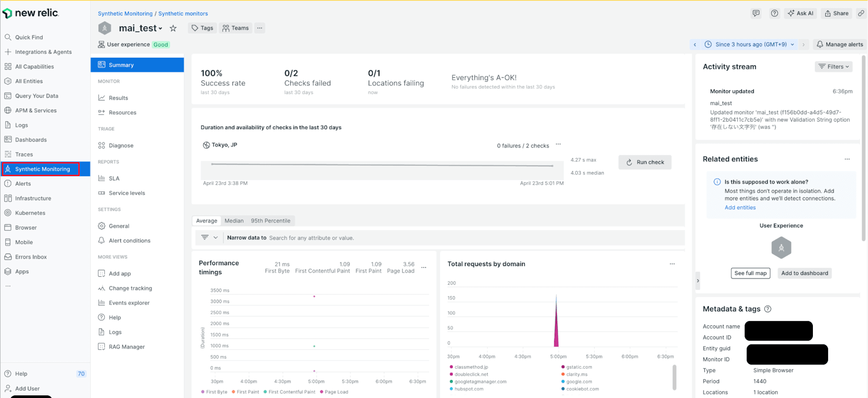Select the Average tab
This screenshot has width=868, height=398.
(207, 221)
